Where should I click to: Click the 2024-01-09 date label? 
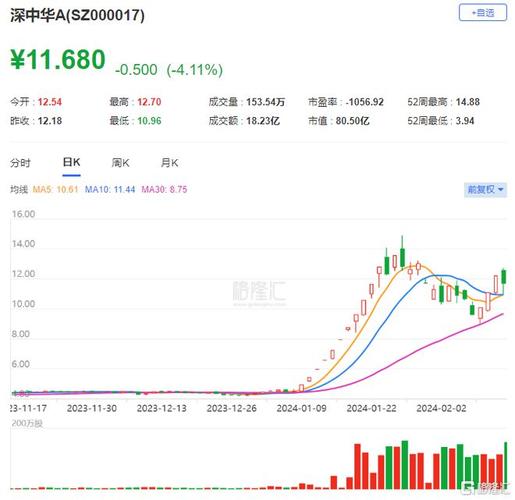[301, 408]
